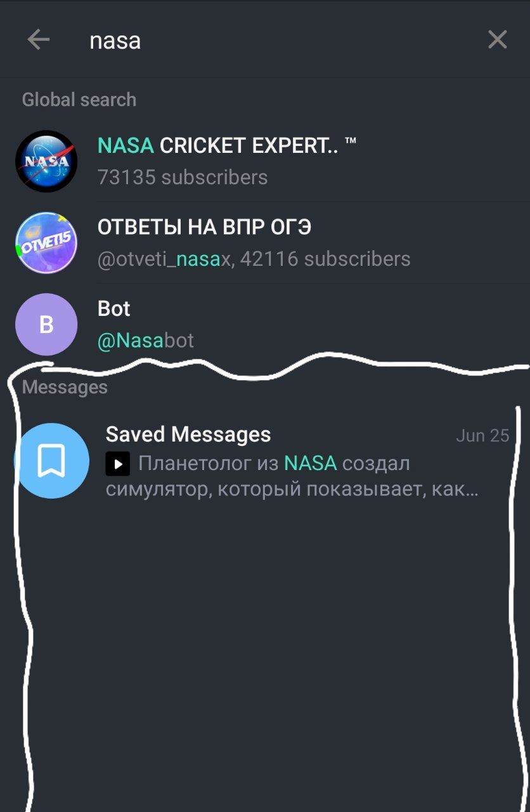
Task: Click the Messages section header
Action: click(x=65, y=387)
